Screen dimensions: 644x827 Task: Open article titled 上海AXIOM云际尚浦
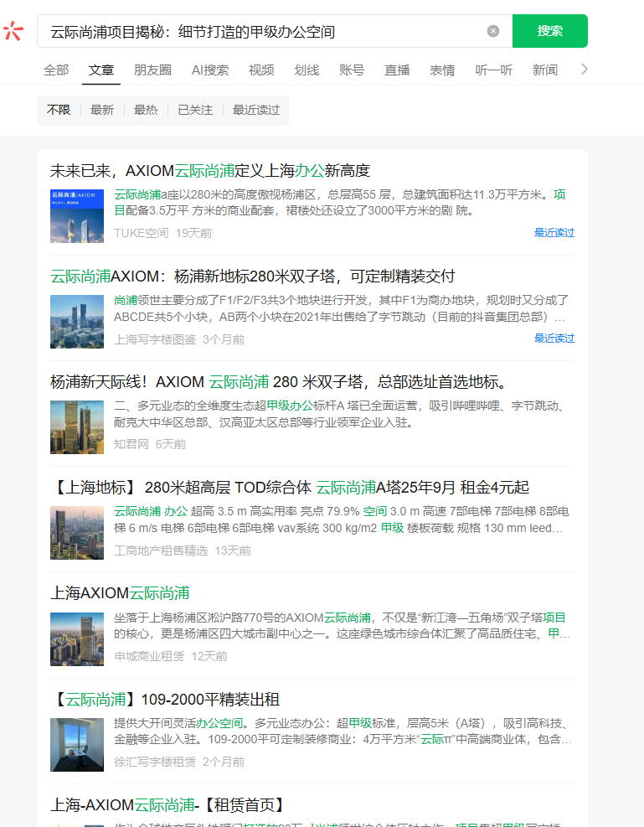120,593
